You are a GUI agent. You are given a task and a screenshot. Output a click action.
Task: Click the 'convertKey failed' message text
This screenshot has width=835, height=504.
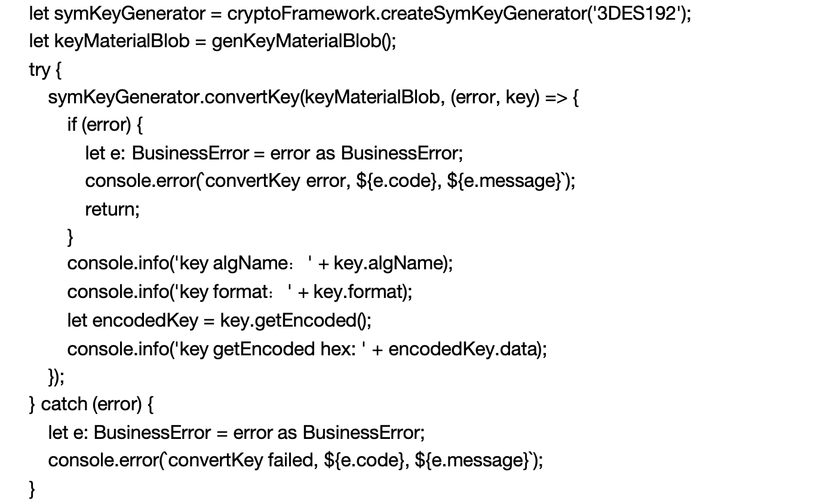[244, 460]
